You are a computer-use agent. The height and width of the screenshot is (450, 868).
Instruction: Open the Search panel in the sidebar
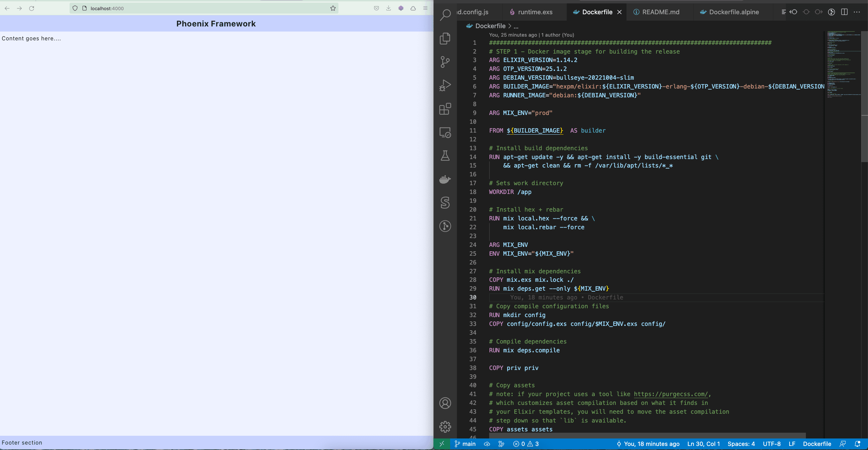[445, 15]
